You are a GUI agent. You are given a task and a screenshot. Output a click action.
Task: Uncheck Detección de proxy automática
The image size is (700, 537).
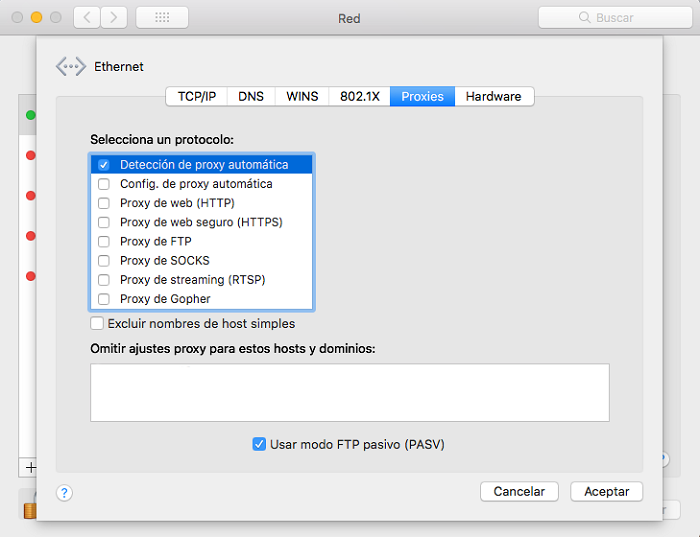[x=103, y=165]
